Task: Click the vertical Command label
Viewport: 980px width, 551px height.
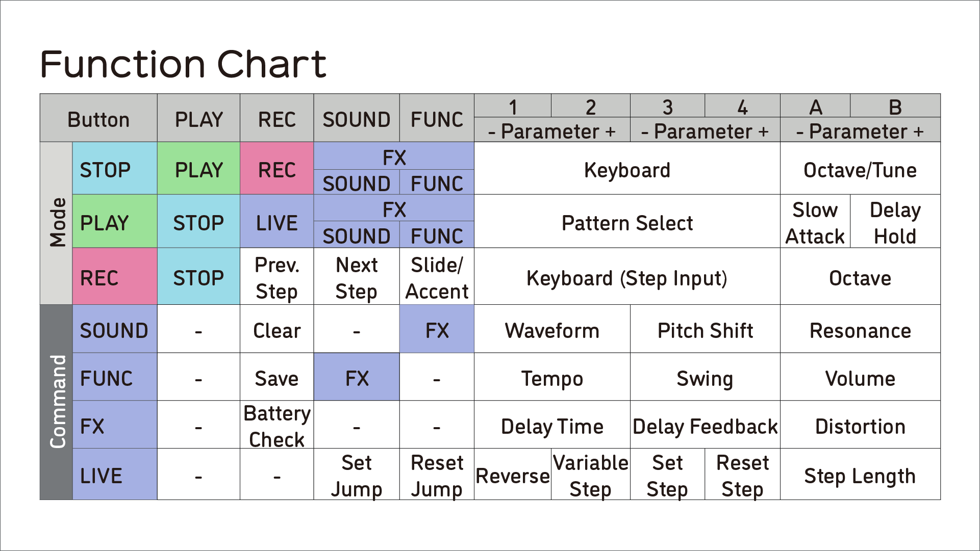Action: point(57,402)
